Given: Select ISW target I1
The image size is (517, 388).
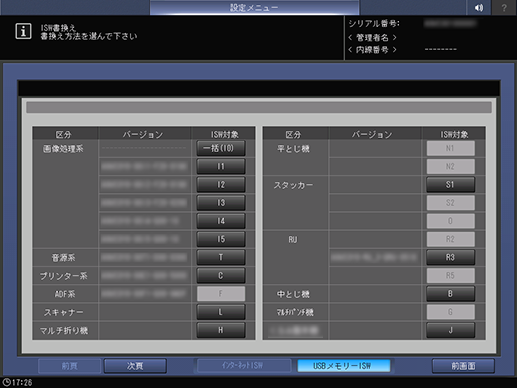Looking at the screenshot, I should 221,166.
